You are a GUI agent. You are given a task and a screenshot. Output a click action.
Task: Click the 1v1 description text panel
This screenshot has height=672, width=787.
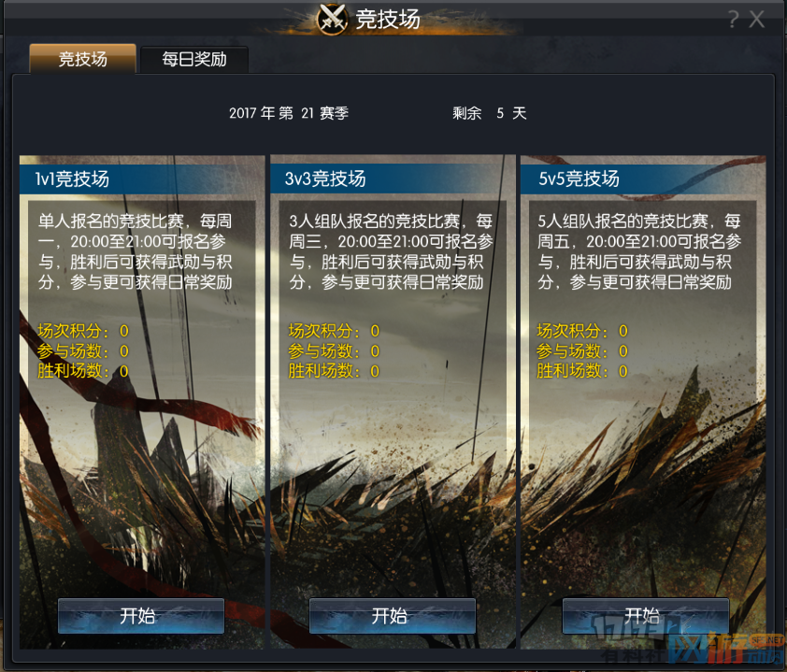[x=136, y=251]
